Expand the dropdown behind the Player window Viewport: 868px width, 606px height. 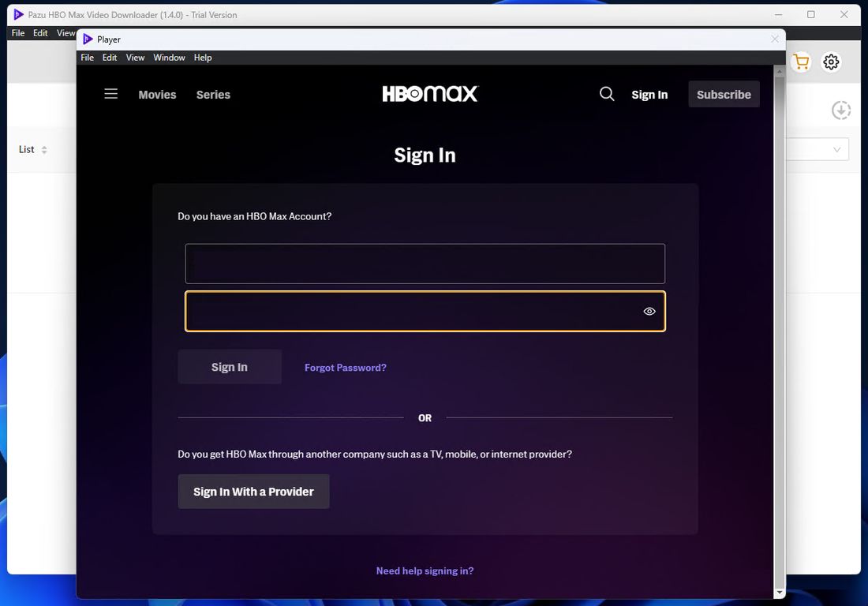tap(836, 150)
